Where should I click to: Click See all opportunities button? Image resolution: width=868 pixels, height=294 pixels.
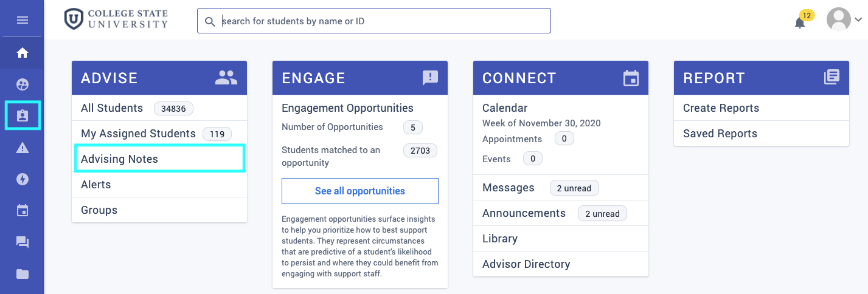pyautogui.click(x=360, y=191)
